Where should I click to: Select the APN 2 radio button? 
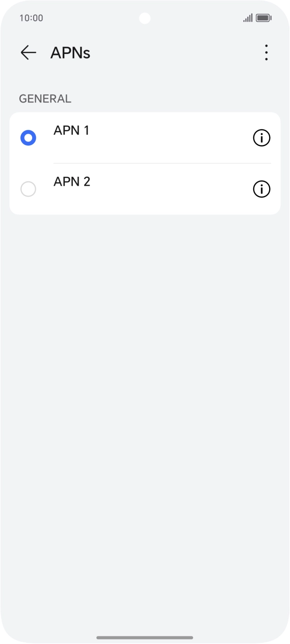pyautogui.click(x=28, y=189)
